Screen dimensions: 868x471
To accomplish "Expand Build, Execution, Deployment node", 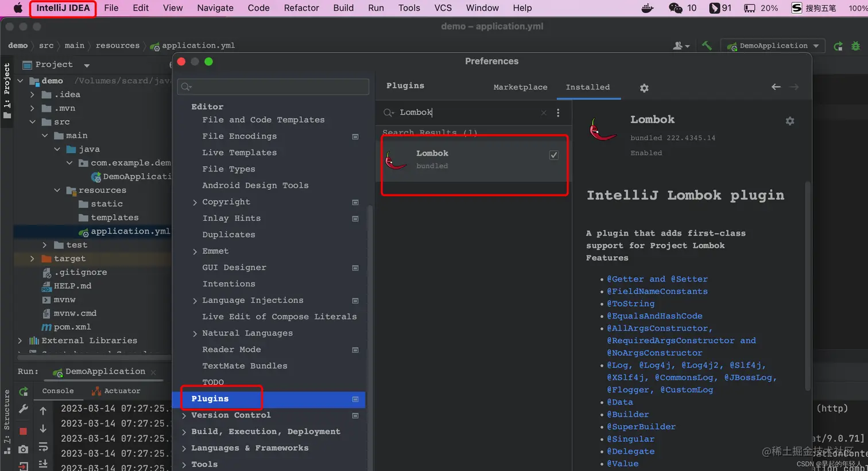I will coord(184,432).
